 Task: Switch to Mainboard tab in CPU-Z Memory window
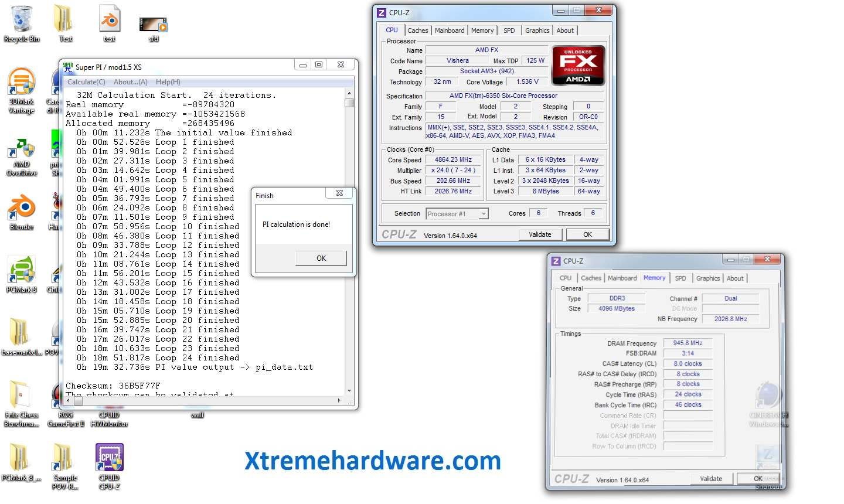pyautogui.click(x=622, y=278)
